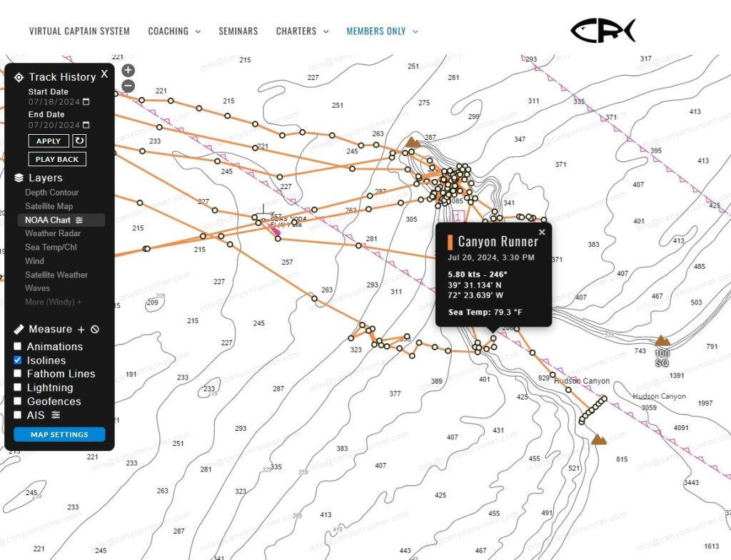Clear measurements with the cancel icon
731x560 pixels.
tap(95, 330)
